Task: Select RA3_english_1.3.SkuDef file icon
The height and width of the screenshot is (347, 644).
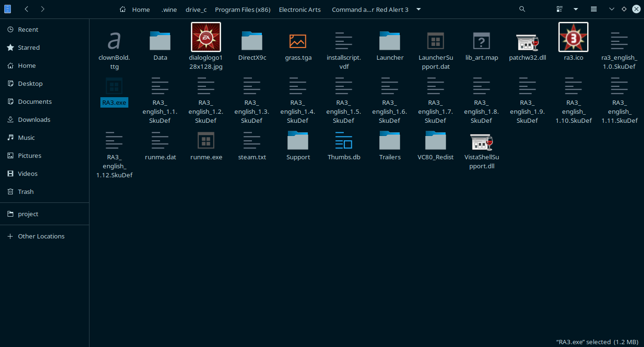Action: pos(252,86)
